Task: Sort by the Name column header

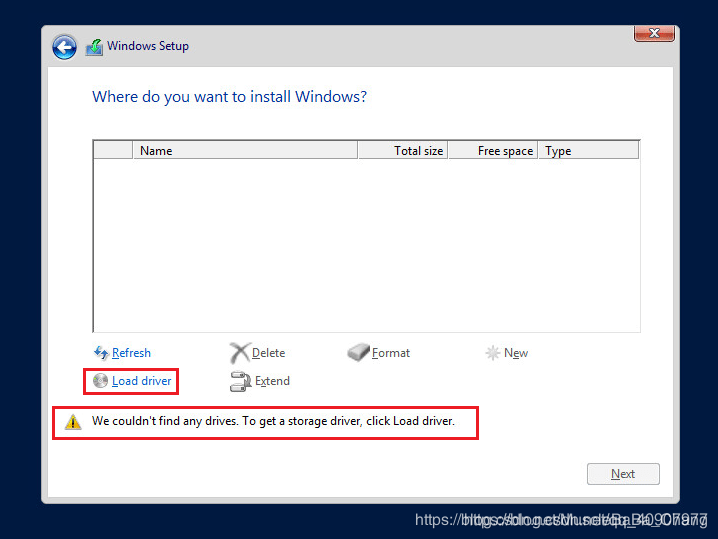Action: click(x=245, y=150)
